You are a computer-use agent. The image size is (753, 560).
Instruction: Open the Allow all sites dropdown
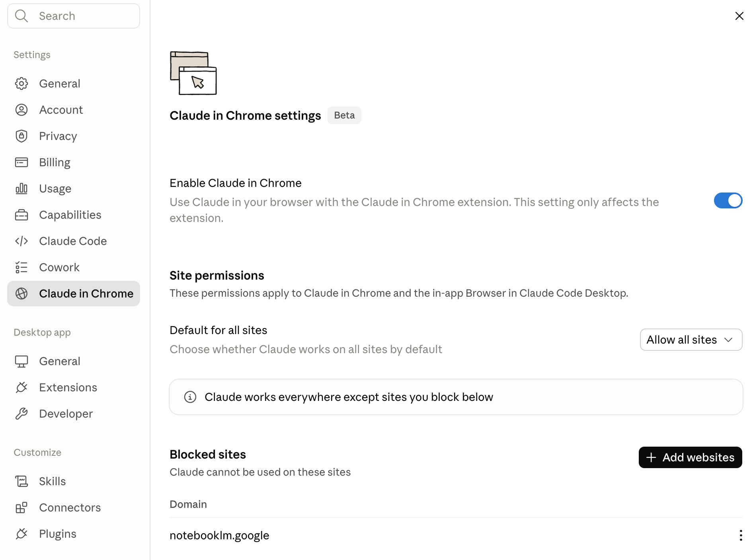[x=691, y=340]
